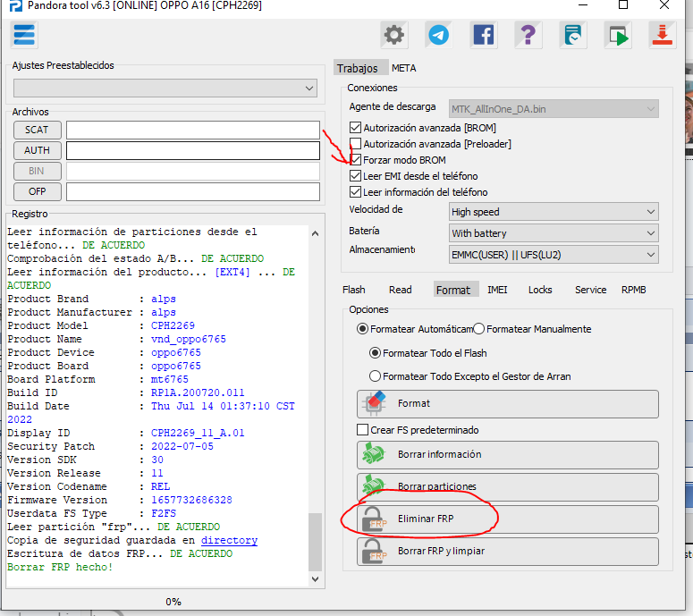Image resolution: width=693 pixels, height=616 pixels.
Task: Click the Borrar particiones button
Action: click(507, 487)
